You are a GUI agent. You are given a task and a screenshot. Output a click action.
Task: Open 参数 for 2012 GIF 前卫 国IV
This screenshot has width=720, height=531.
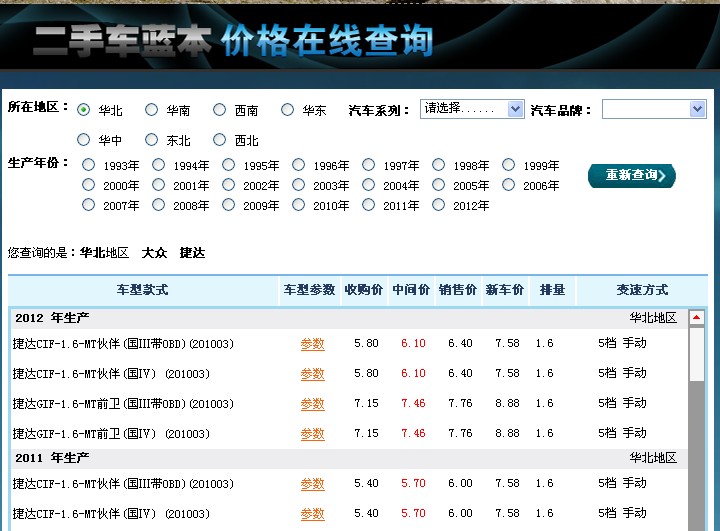pos(313,434)
